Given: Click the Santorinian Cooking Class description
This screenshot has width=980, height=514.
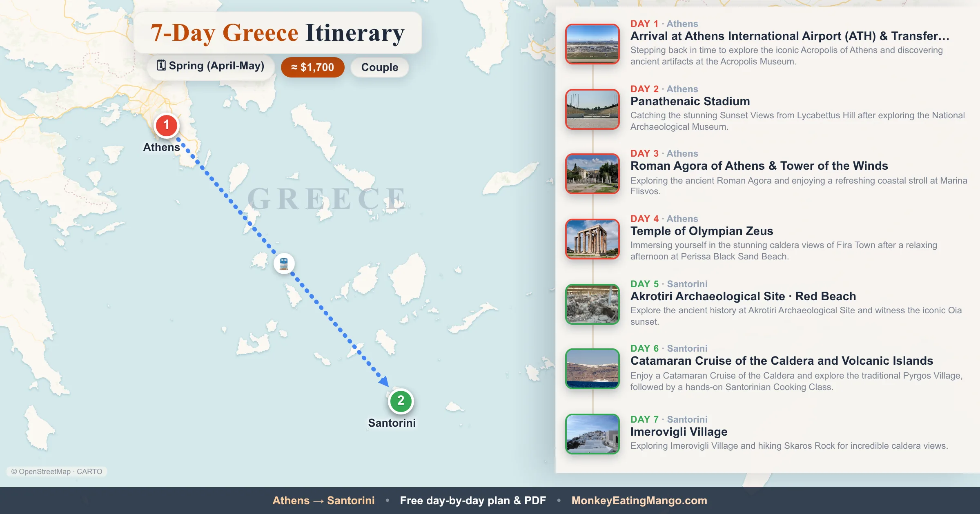Looking at the screenshot, I should point(796,381).
